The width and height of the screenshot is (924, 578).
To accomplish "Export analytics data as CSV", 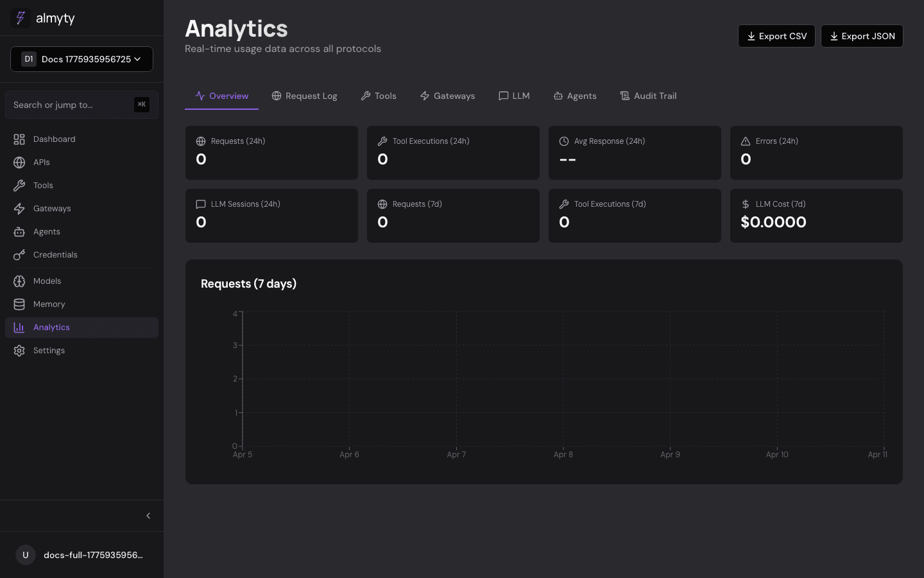I will pyautogui.click(x=776, y=36).
